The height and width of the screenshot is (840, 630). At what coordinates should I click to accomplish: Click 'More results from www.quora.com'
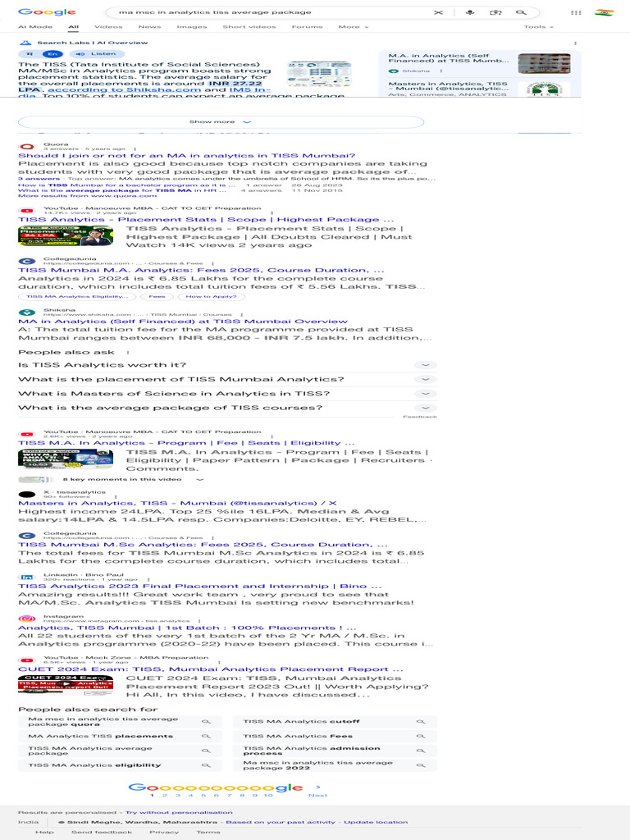coord(87,195)
